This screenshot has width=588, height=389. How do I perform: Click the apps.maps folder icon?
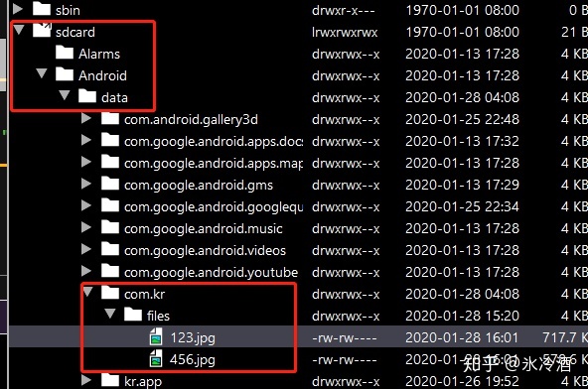(x=110, y=162)
